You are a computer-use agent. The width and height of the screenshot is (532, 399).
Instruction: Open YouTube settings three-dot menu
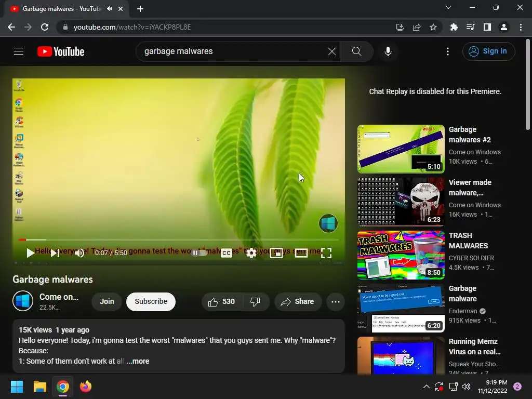(x=447, y=51)
